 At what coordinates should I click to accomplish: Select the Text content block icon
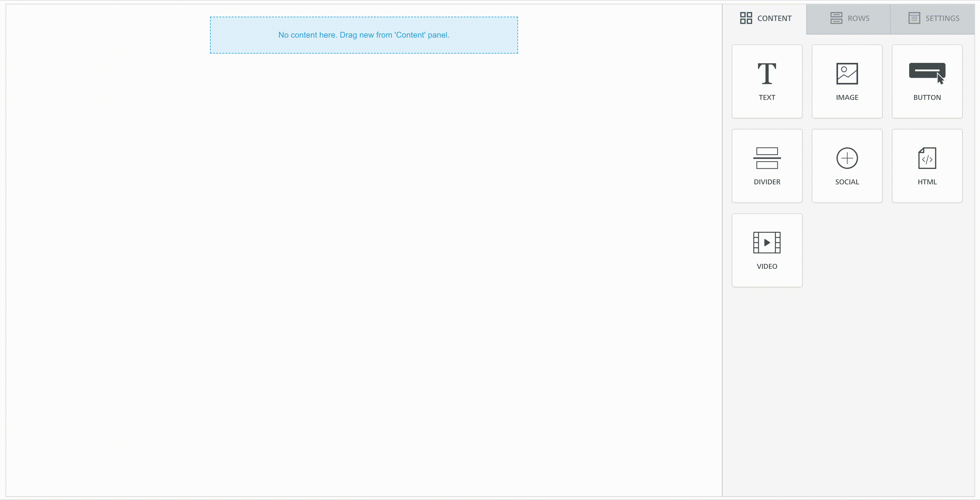pyautogui.click(x=767, y=73)
